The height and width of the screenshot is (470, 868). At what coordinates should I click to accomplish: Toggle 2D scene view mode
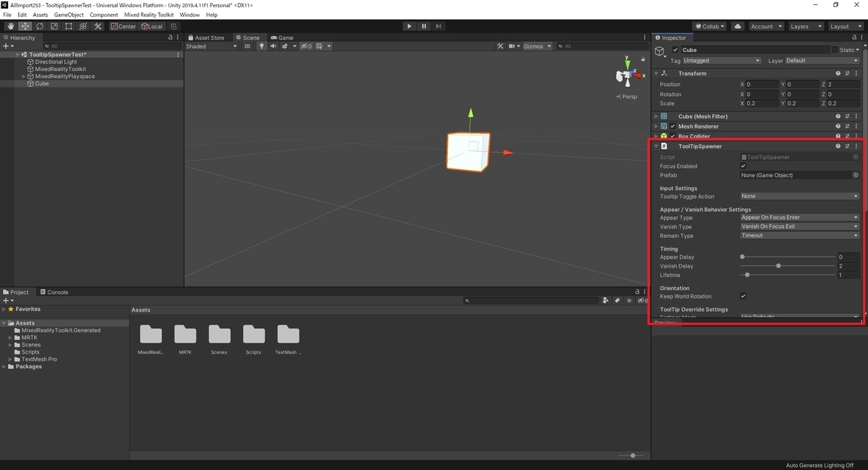247,46
